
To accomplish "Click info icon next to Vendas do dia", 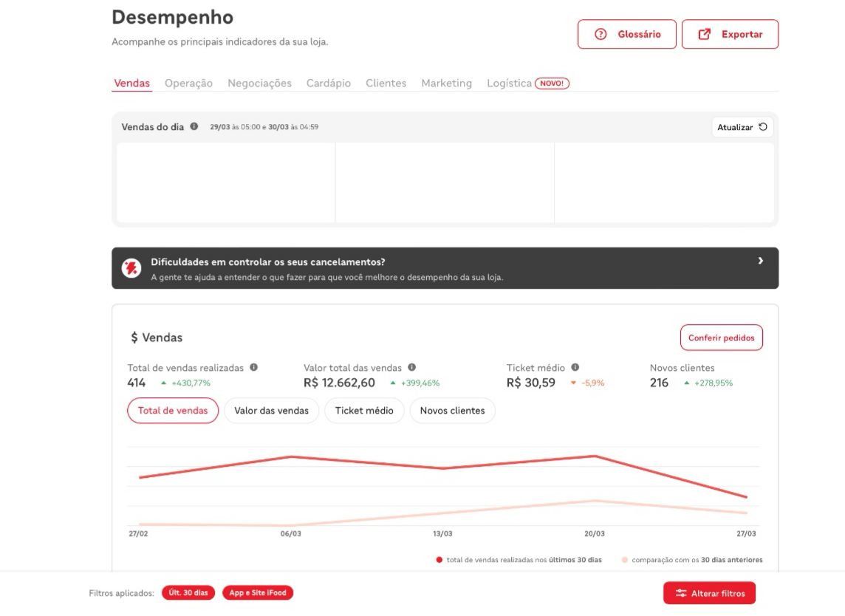I will pyautogui.click(x=194, y=126).
